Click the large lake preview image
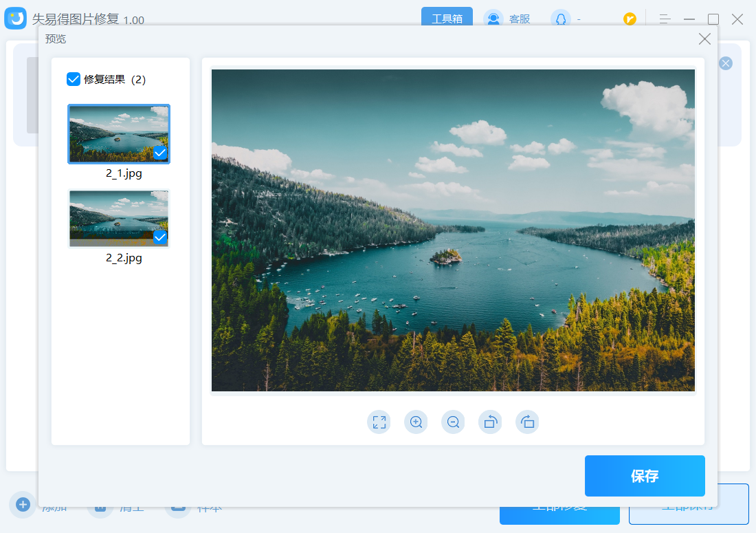This screenshot has height=533, width=756. 453,230
